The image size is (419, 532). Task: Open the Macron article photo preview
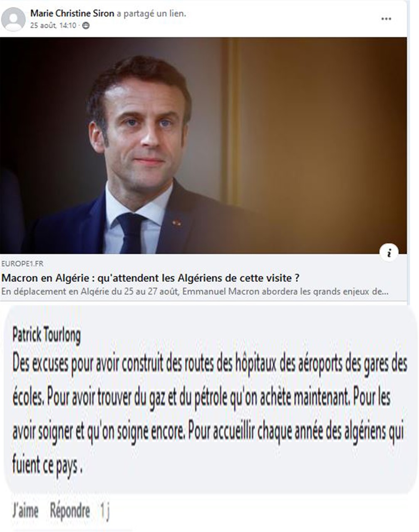[x=203, y=145]
